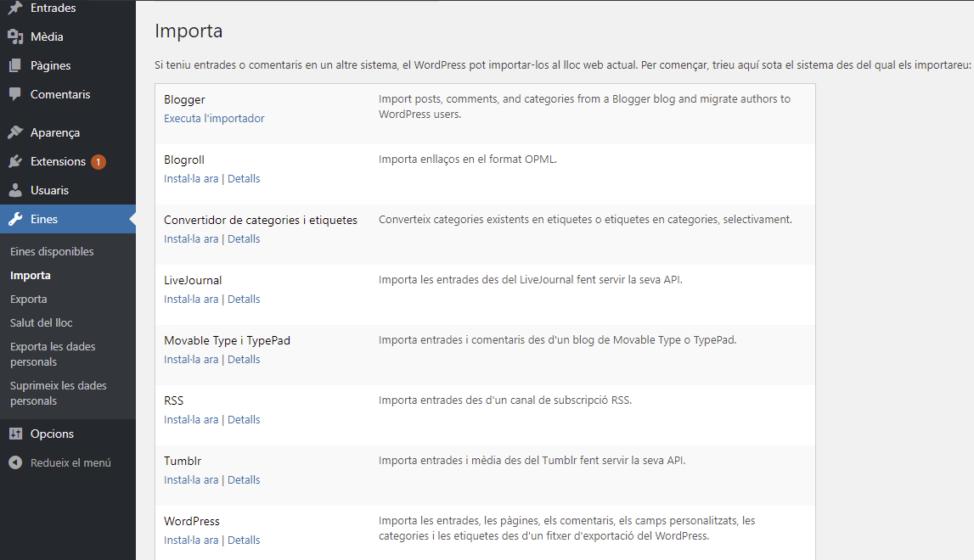Viewport: 974px width, 560px height.
Task: Click the Importa page heading
Action: coord(189,31)
